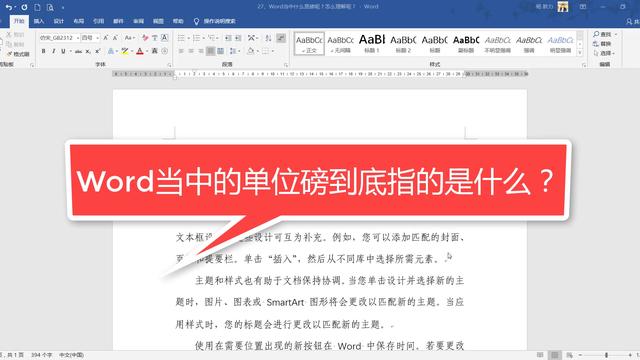Screen dimensions: 640x360
Task: Open the Change Case (Aa) menu
Action: [x=129, y=38]
